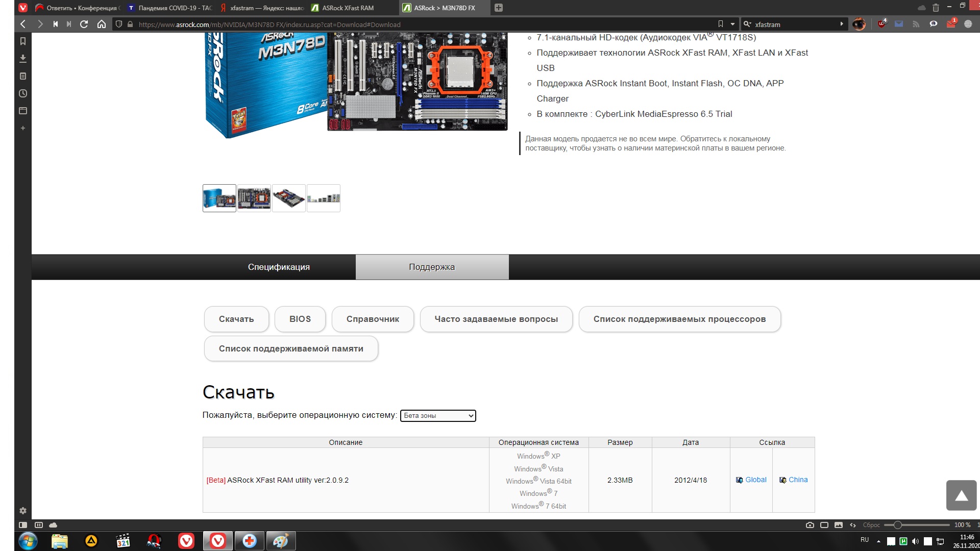This screenshot has height=551, width=980.
Task: Switch to the Спецификация tab
Action: click(279, 267)
